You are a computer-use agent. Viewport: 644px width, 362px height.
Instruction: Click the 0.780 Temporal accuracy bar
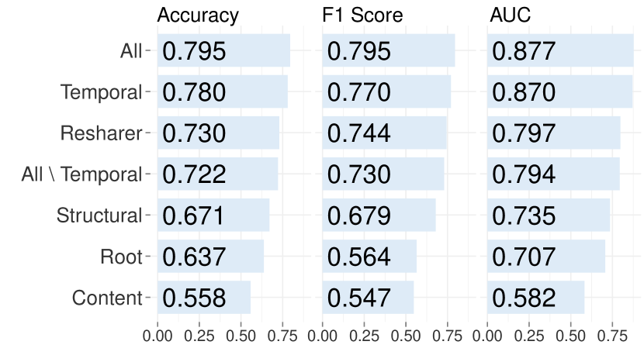click(x=223, y=92)
